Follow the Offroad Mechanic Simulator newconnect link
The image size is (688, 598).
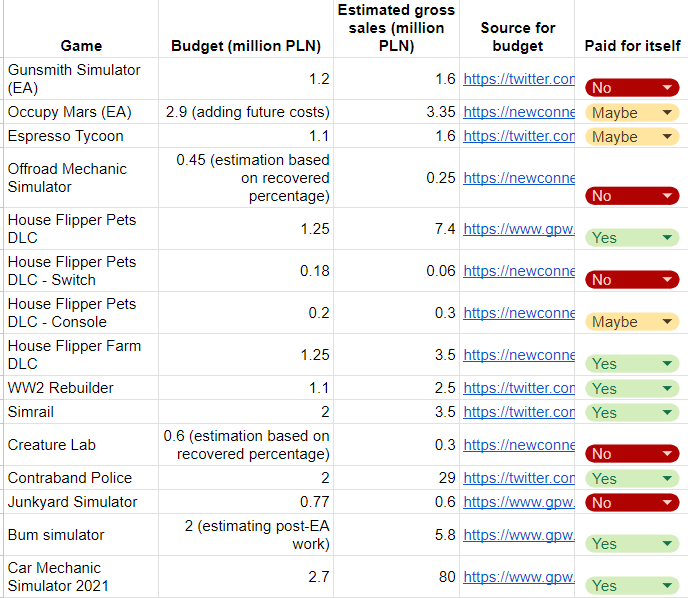(x=519, y=178)
